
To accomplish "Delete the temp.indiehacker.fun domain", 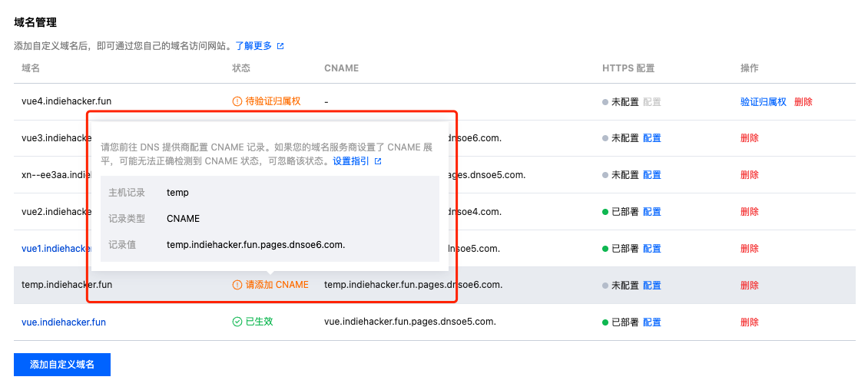I will coord(749,285).
